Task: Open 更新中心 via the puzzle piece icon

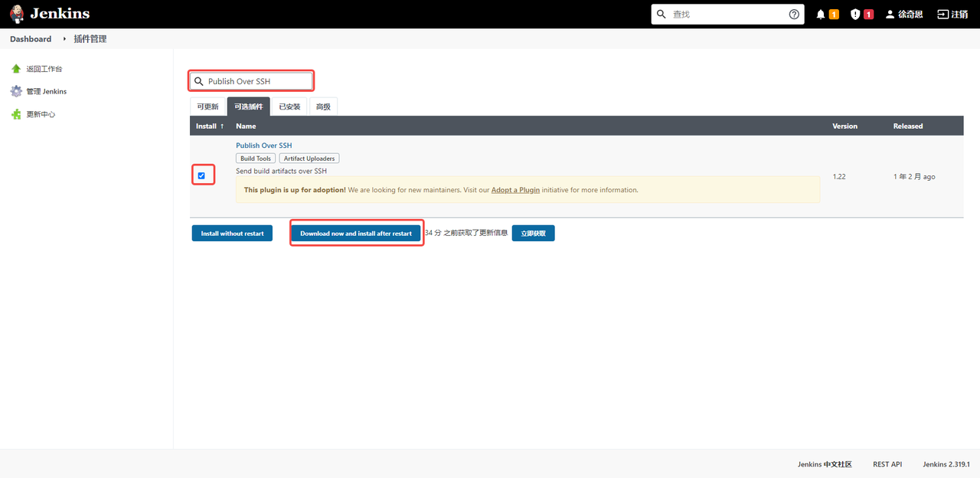Action: click(17, 113)
